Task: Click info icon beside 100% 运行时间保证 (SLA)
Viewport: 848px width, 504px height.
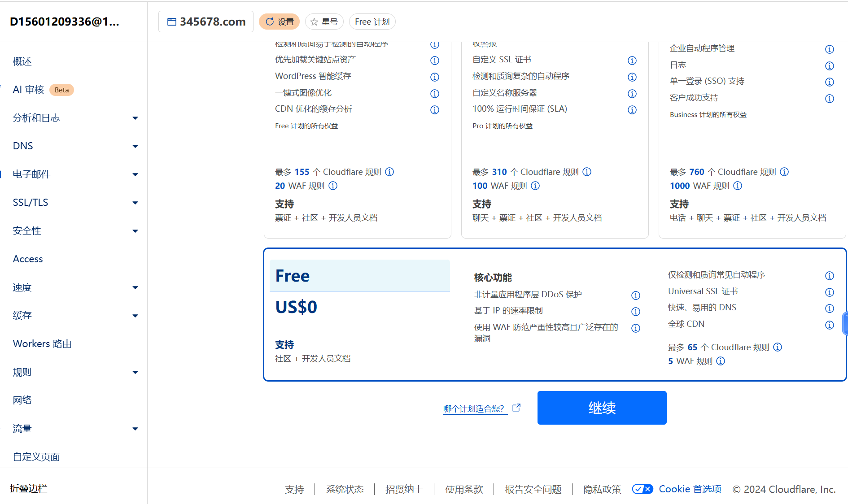Action: [x=632, y=110]
